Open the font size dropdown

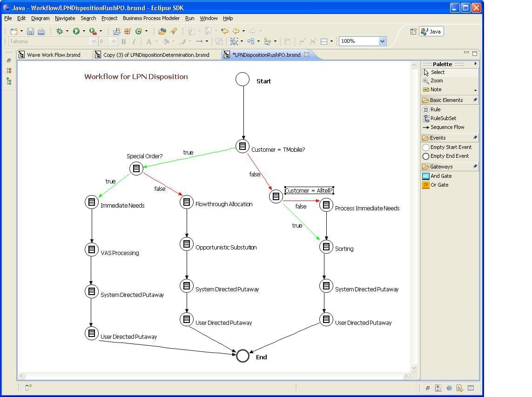[114, 41]
